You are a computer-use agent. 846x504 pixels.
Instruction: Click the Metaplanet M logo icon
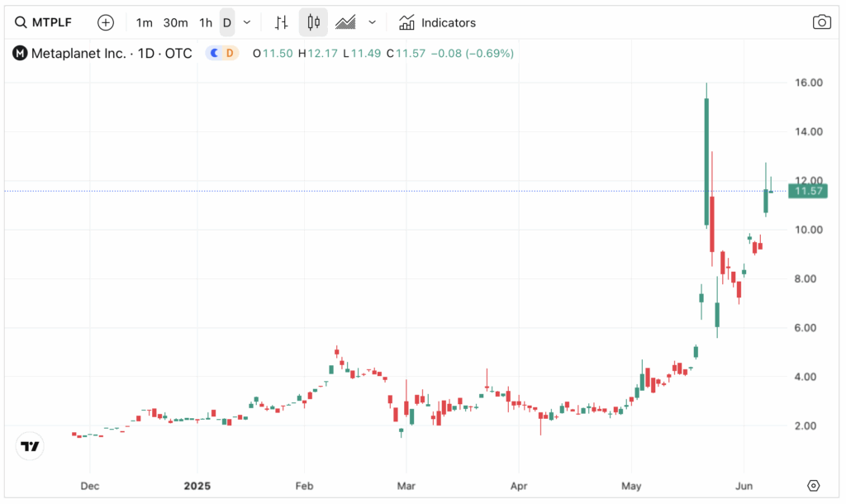(20, 54)
